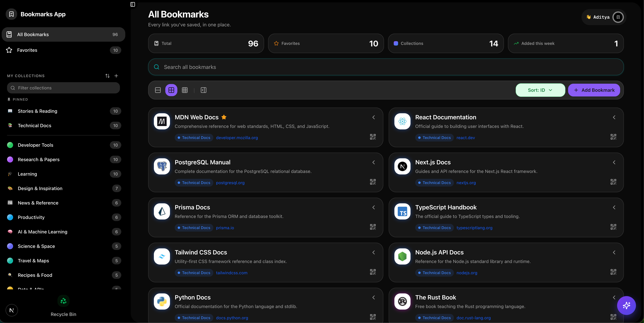Click the Rust Book gear icon
Viewport: 644px width, 323px height.
[x=402, y=301]
